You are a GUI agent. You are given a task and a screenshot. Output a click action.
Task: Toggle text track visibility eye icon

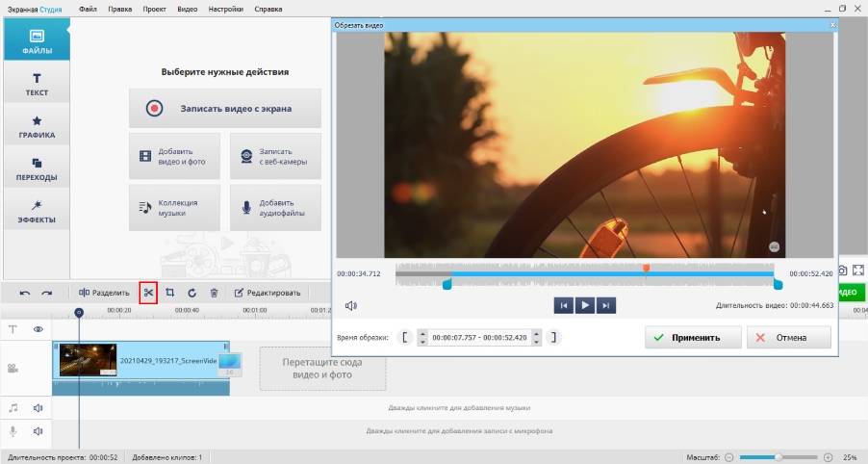click(38, 329)
